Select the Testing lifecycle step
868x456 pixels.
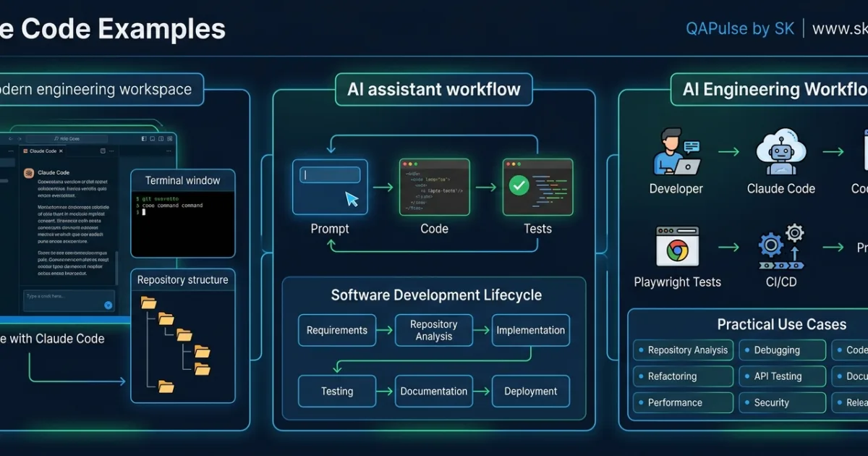point(337,391)
